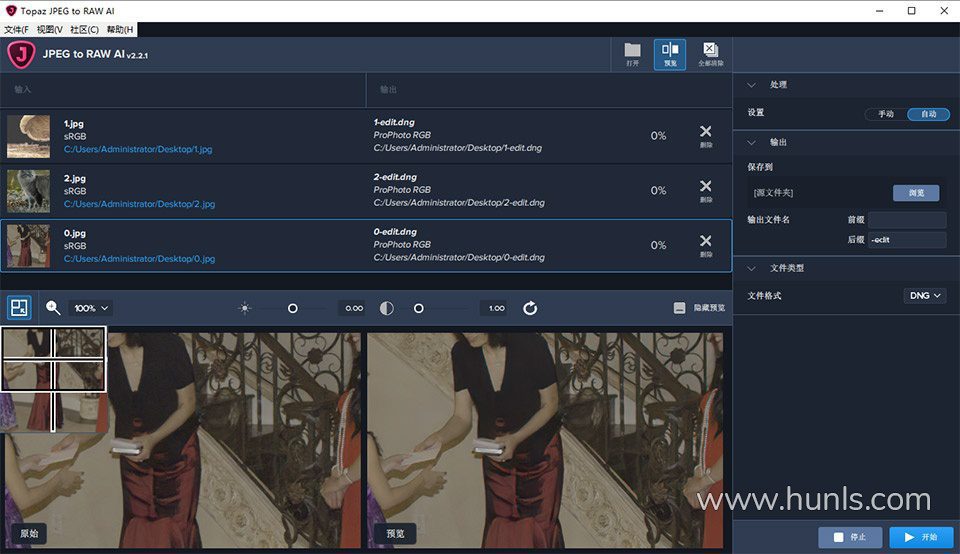Click the reset adjustments circular arrow
The image size is (960, 554).
[530, 308]
